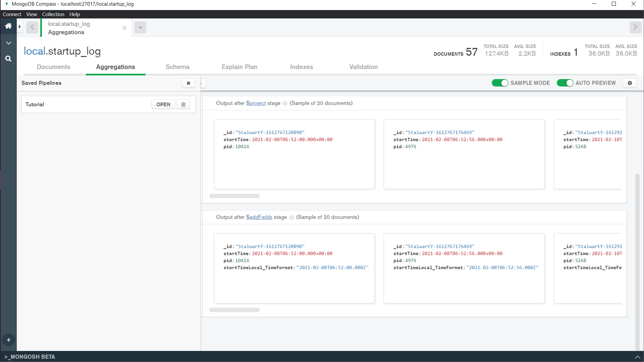Click the plus icon at sidebar bottom

point(8,340)
